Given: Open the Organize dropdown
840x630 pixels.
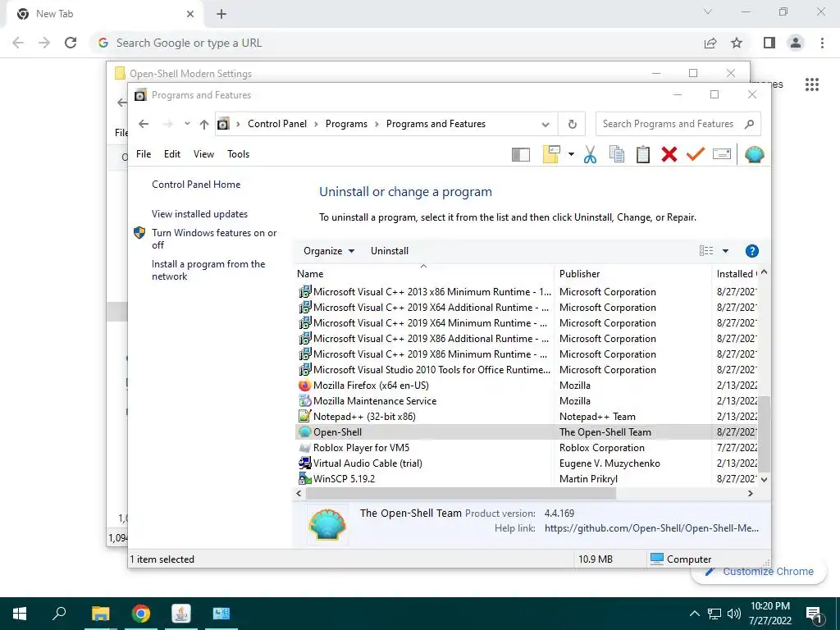Looking at the screenshot, I should point(328,251).
